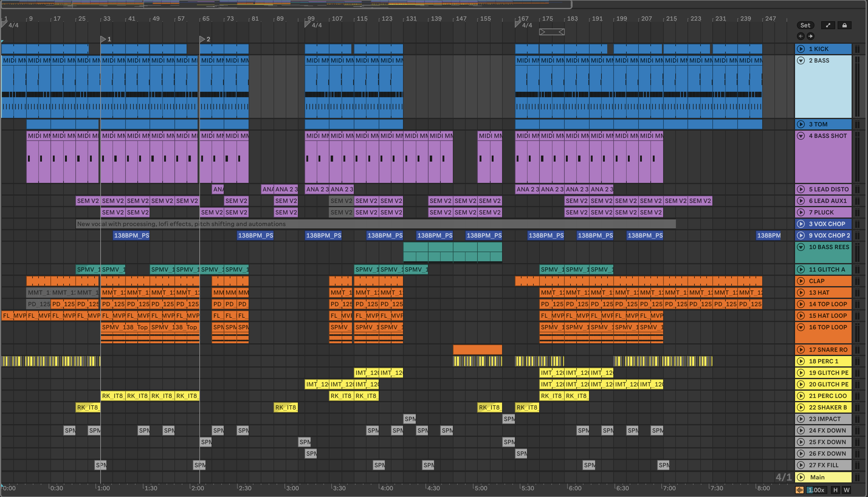Click the 1.00x zoom factor field
868x497 pixels.
[816, 490]
